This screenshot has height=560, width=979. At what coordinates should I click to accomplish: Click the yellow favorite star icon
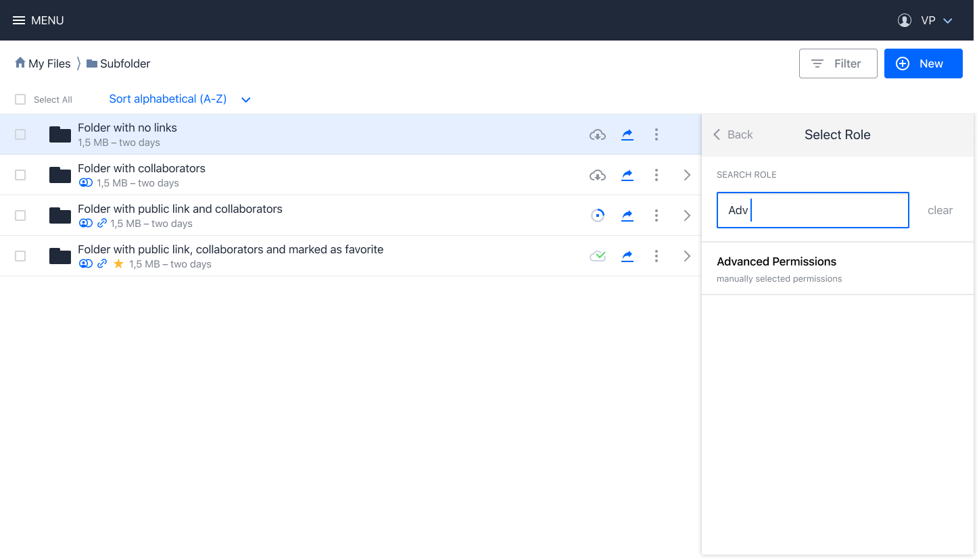pos(118,264)
